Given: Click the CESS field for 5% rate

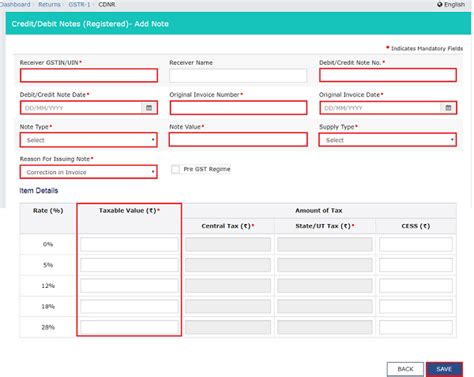Looking at the screenshot, I should point(416,265).
